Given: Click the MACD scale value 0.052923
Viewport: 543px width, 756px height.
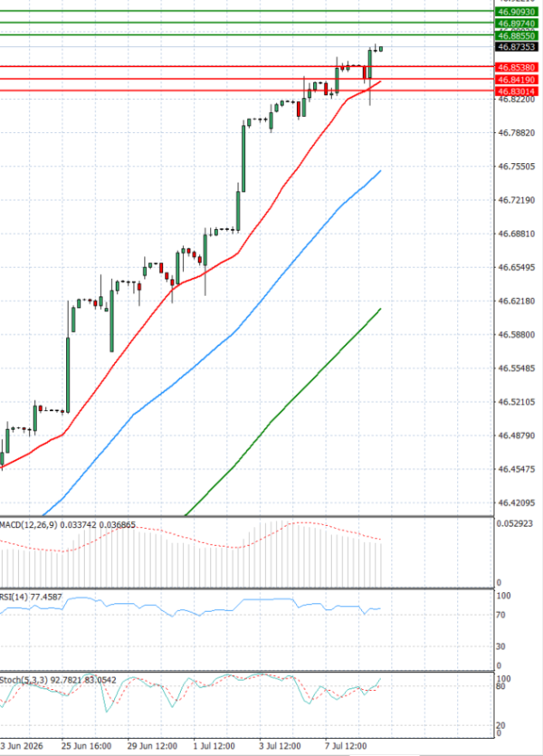Looking at the screenshot, I should 515,523.
